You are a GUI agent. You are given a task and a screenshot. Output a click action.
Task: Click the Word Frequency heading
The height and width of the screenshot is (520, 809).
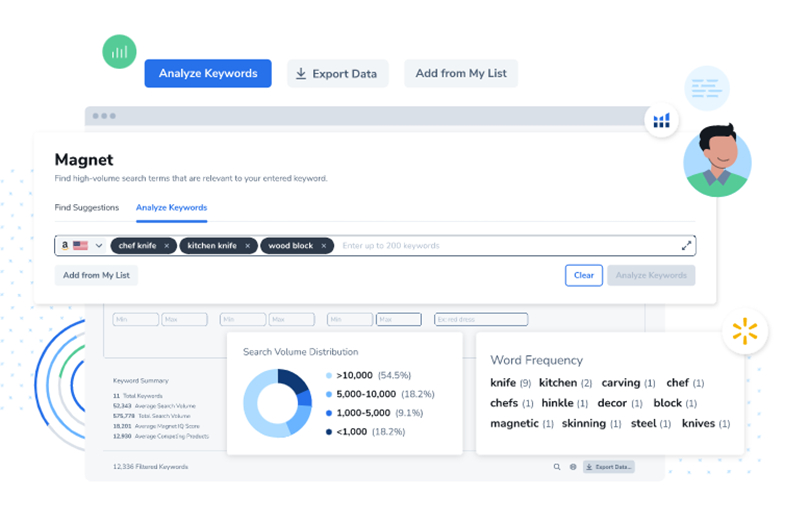[537, 360]
